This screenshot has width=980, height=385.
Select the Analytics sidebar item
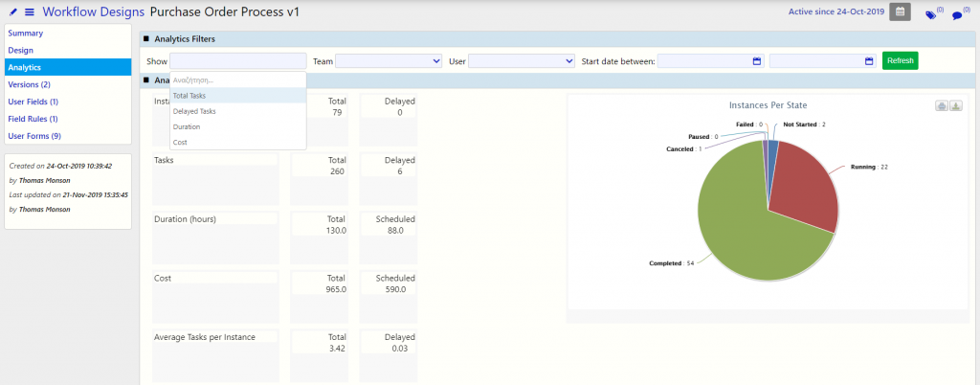68,67
